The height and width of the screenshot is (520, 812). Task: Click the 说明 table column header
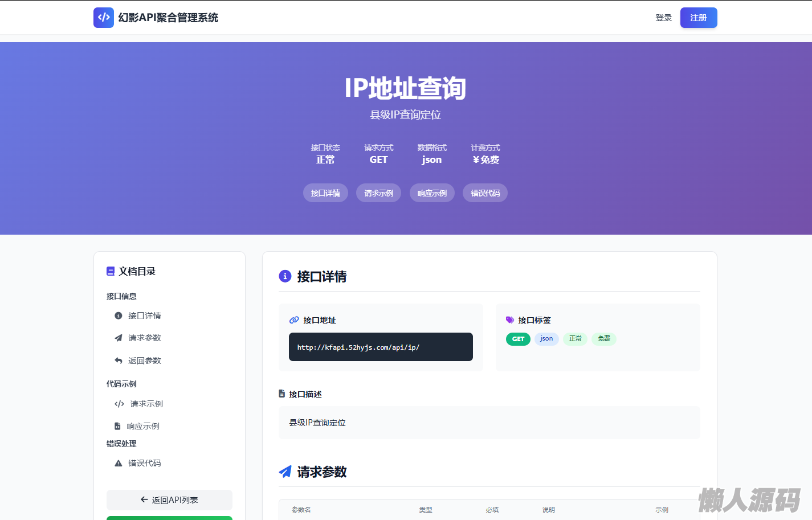tap(549, 510)
